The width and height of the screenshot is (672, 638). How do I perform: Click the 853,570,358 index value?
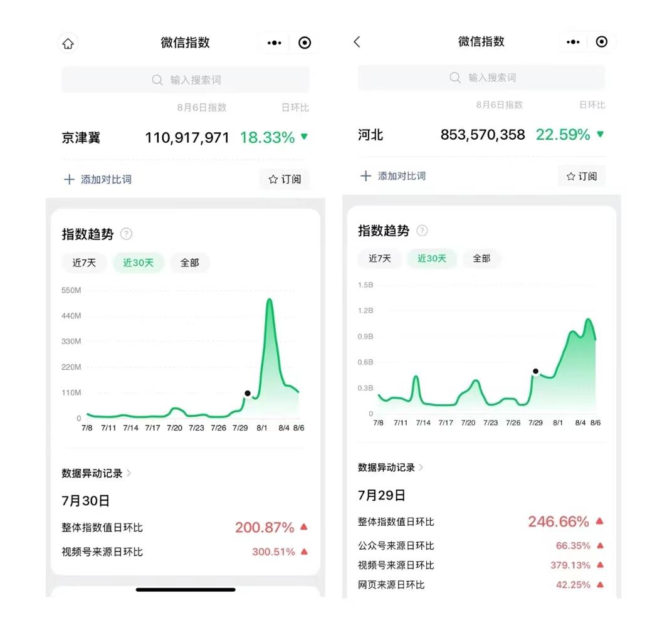[x=483, y=135]
